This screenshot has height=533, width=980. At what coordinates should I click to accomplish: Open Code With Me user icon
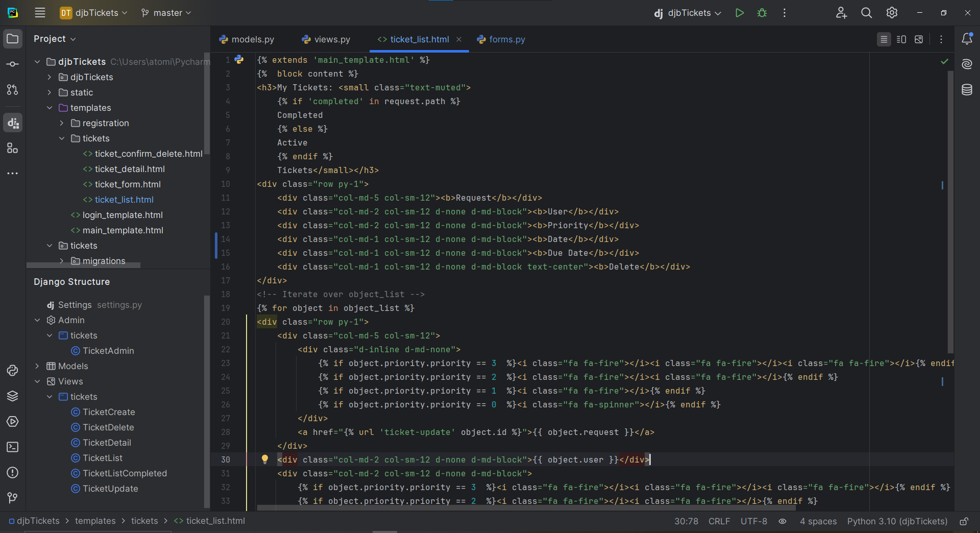(841, 13)
